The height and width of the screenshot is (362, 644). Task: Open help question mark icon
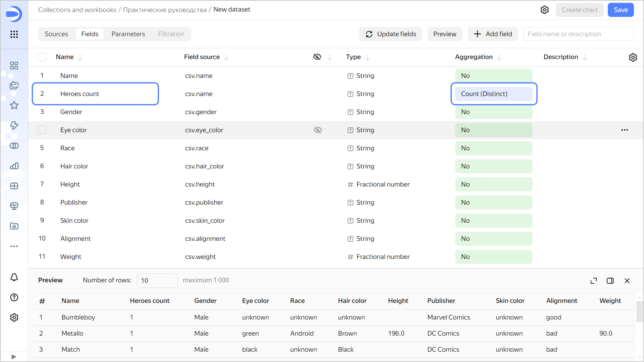tap(14, 297)
